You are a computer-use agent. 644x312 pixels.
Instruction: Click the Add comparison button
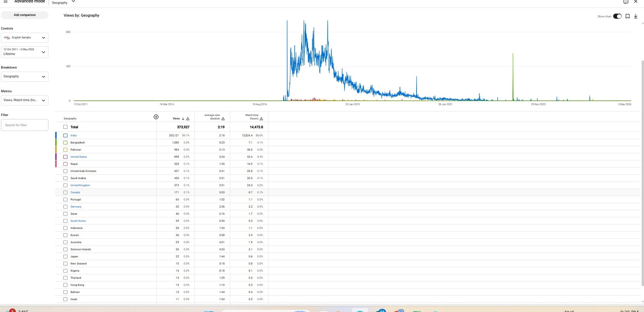point(25,15)
